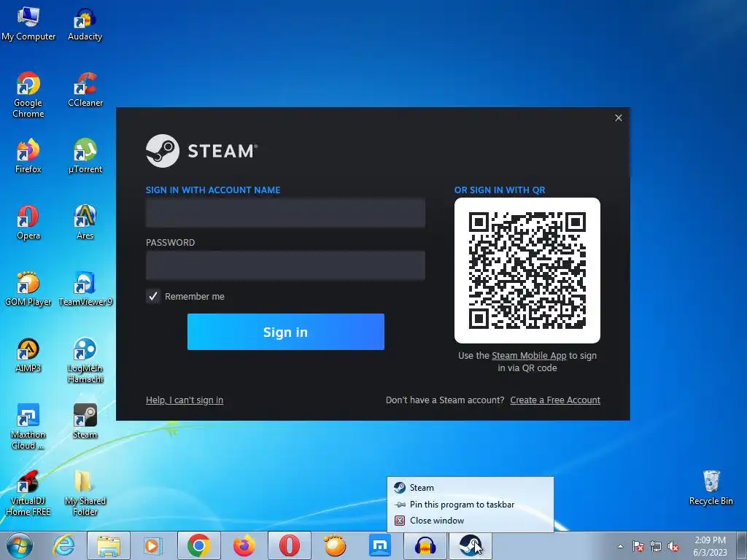Choose Steam in the taskbar jump list
747x560 pixels.
tap(471, 488)
